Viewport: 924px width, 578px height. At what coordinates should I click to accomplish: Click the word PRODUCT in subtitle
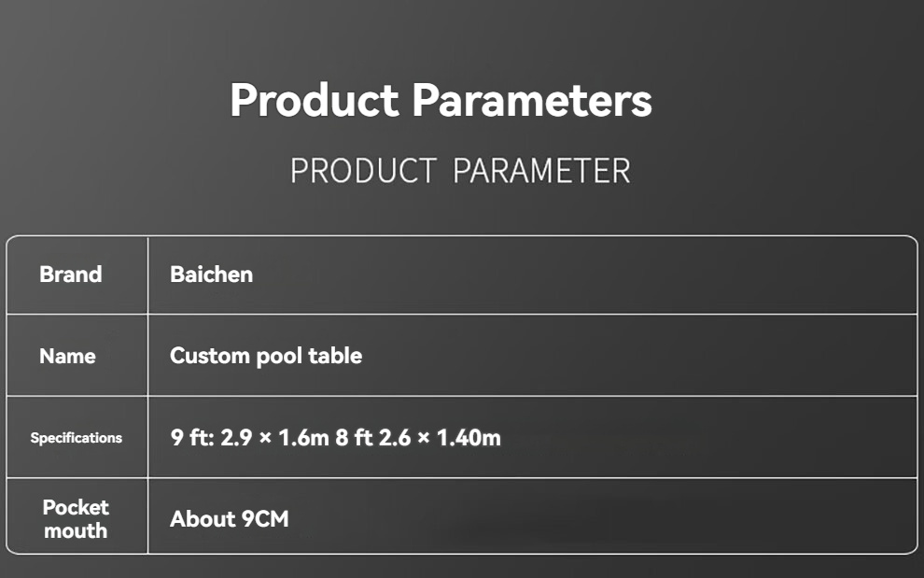pos(364,171)
